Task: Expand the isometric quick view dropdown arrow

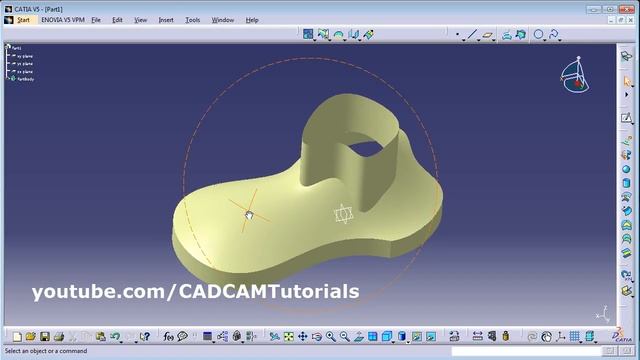Action: click(393, 342)
